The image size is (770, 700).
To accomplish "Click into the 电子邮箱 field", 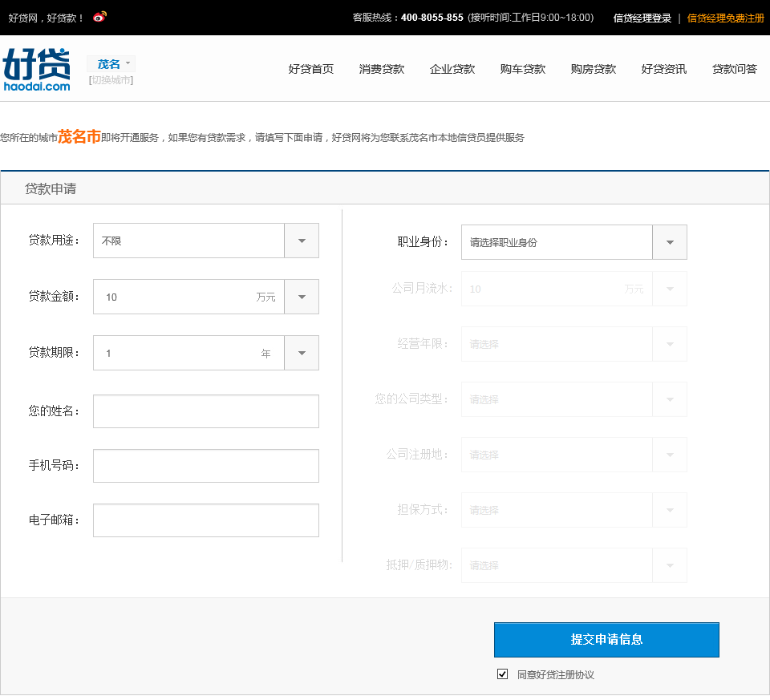I will [x=206, y=520].
